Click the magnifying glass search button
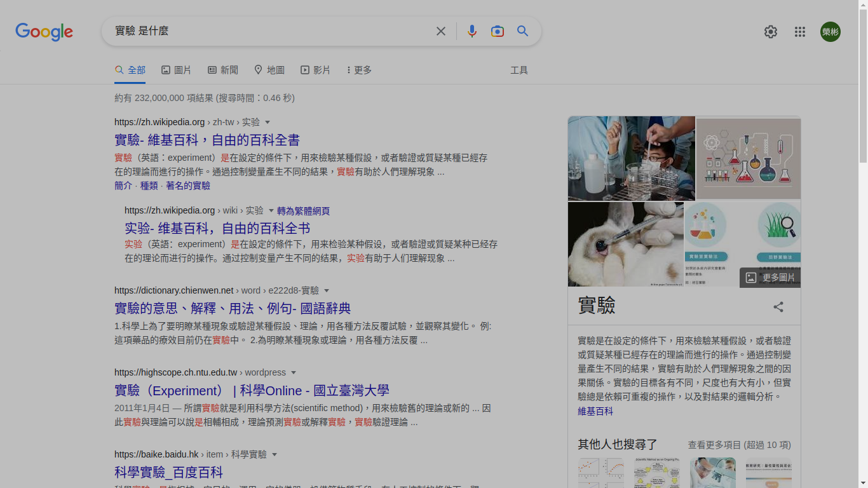Viewport: 868px width, 488px height. 522,31
